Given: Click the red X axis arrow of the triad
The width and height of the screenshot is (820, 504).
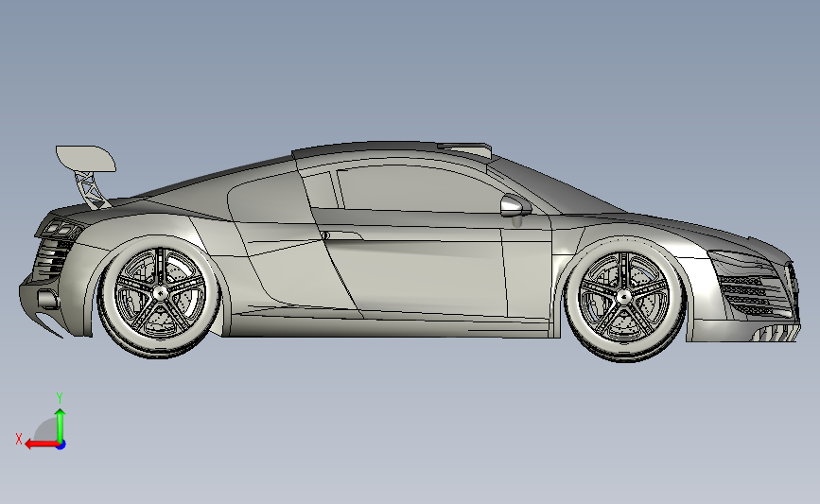Looking at the screenshot, I should (x=42, y=444).
